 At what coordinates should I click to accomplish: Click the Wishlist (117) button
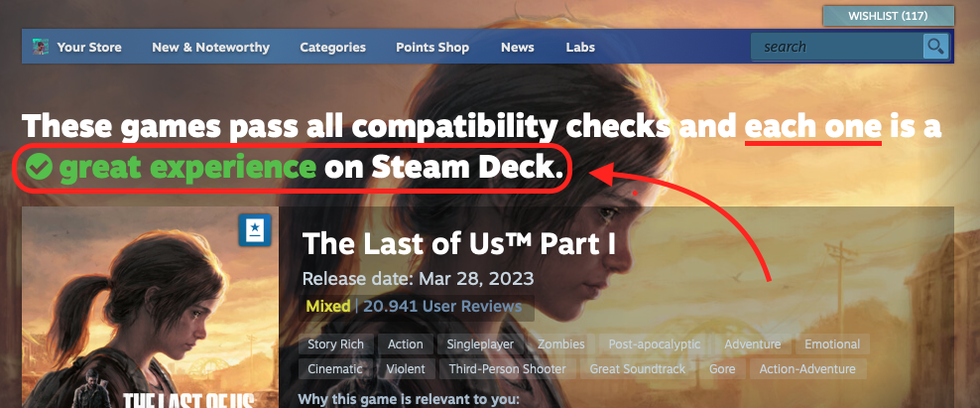[x=888, y=16]
